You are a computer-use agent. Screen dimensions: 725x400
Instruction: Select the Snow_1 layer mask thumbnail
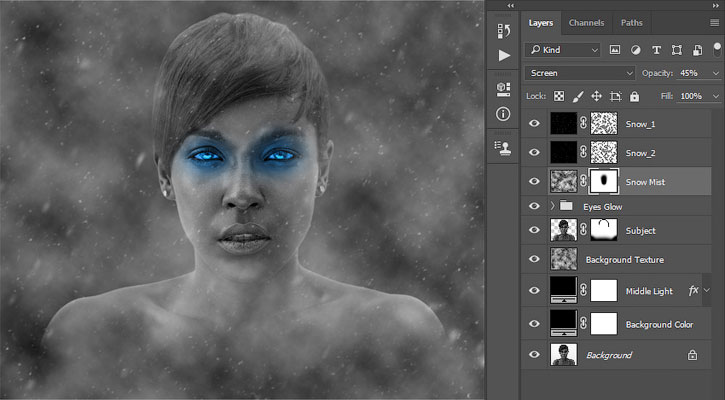pos(604,123)
